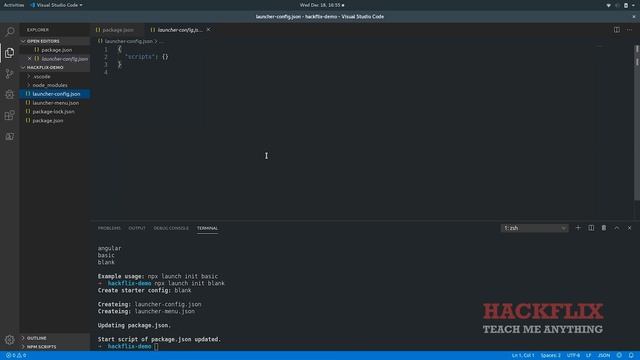640x360 pixels.
Task: Open the system tray menu in top bar
Action: point(620,5)
